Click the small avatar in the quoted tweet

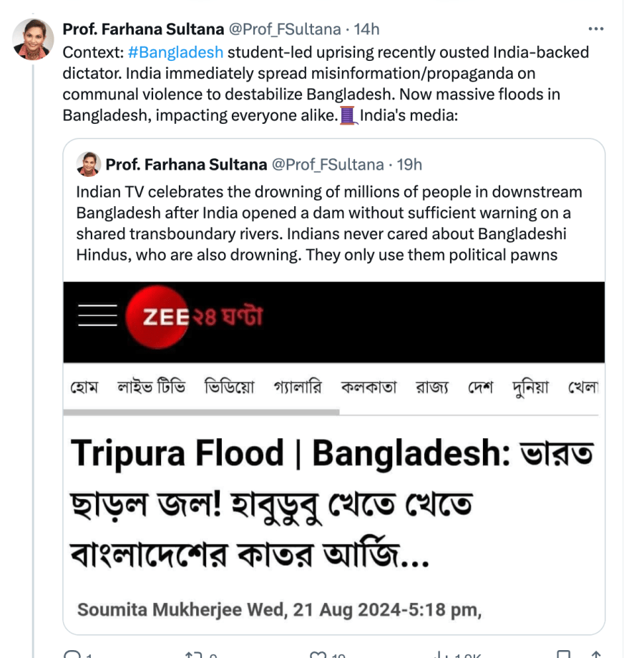click(x=88, y=164)
